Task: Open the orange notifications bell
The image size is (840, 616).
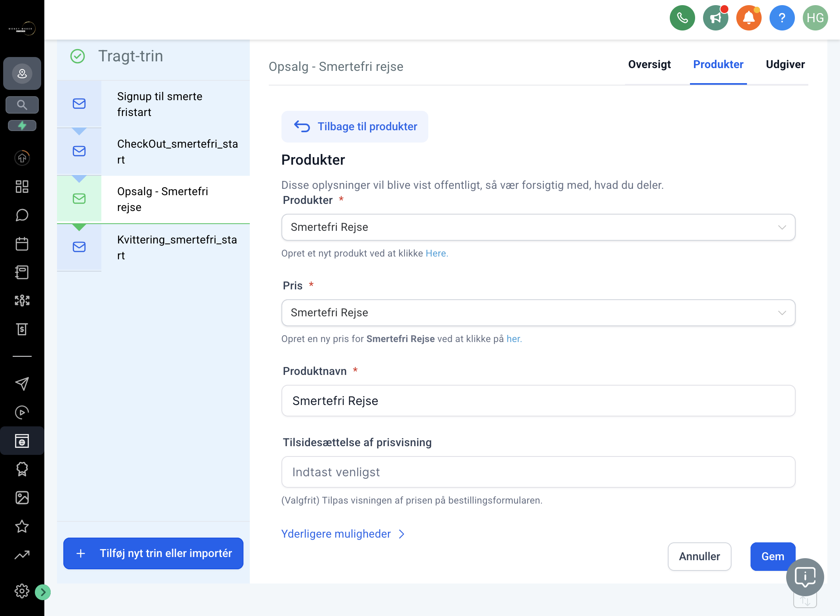Action: click(749, 18)
